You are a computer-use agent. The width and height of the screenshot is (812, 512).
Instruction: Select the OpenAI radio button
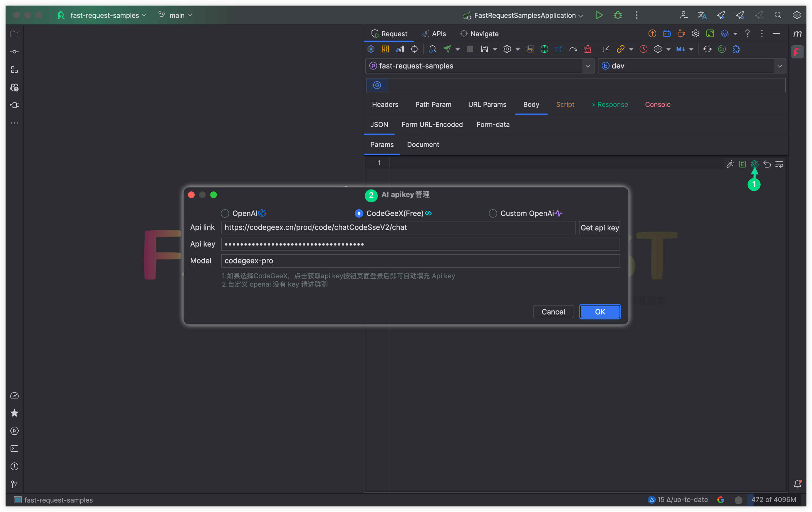225,214
